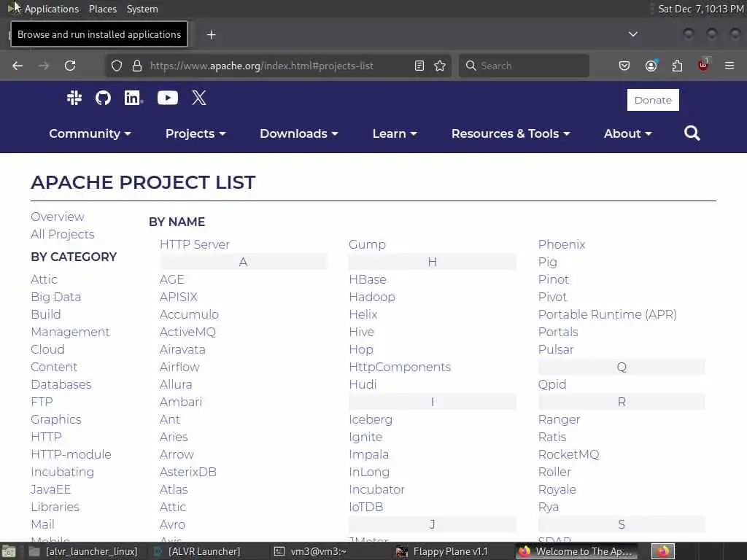Click the Firefox icon in the bottom panel

663,551
